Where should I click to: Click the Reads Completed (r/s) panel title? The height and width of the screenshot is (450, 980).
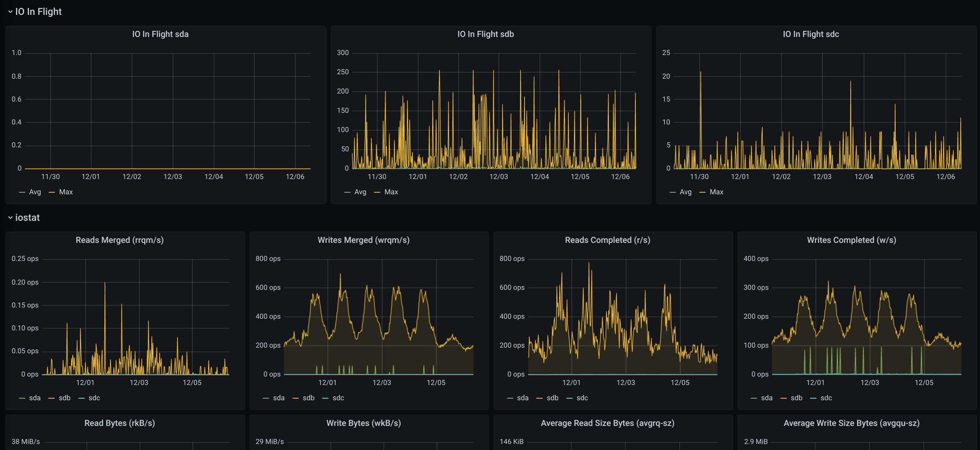607,240
